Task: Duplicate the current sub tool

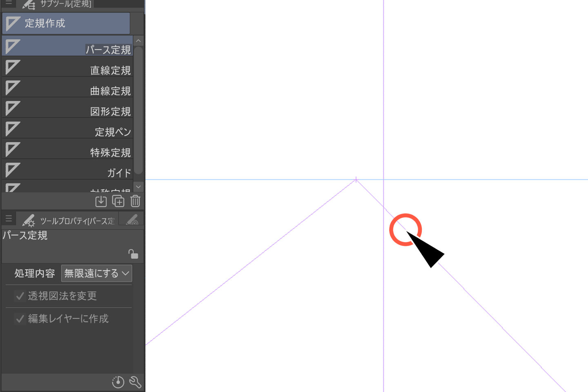Action: (118, 201)
